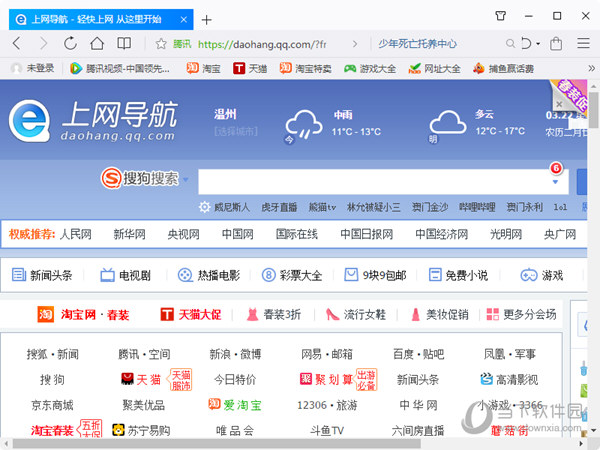Open 腾讯·空间 site link
The height and width of the screenshot is (450, 600).
(x=144, y=354)
